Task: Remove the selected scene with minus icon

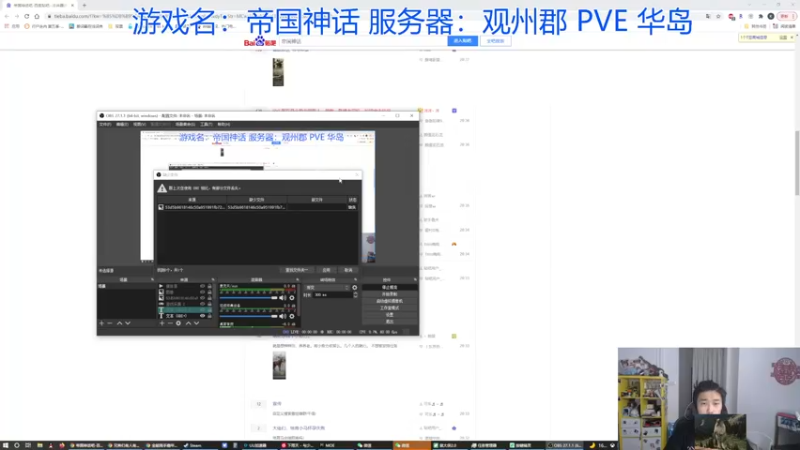Action: coord(110,323)
